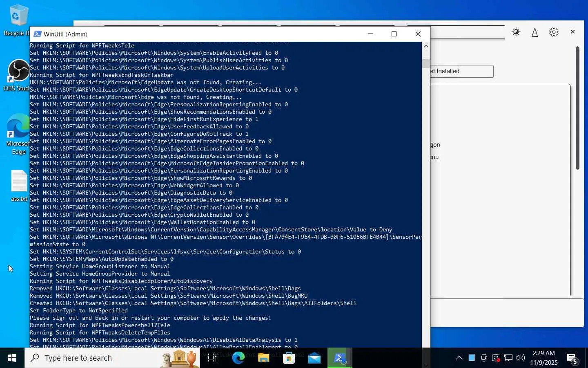This screenshot has width=588, height=368.
Task: Click the EdgeShoppingAssistantEnabled registry line
Action: coord(154,156)
